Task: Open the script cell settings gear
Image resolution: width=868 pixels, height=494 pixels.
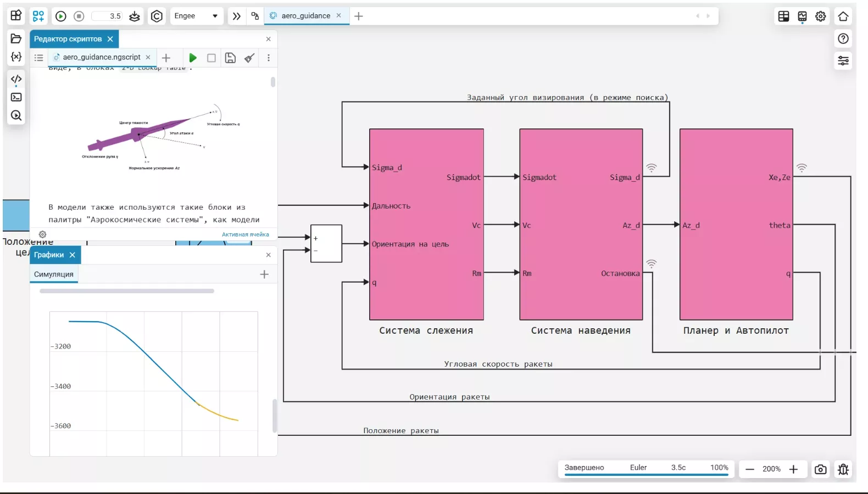Action: pyautogui.click(x=43, y=234)
